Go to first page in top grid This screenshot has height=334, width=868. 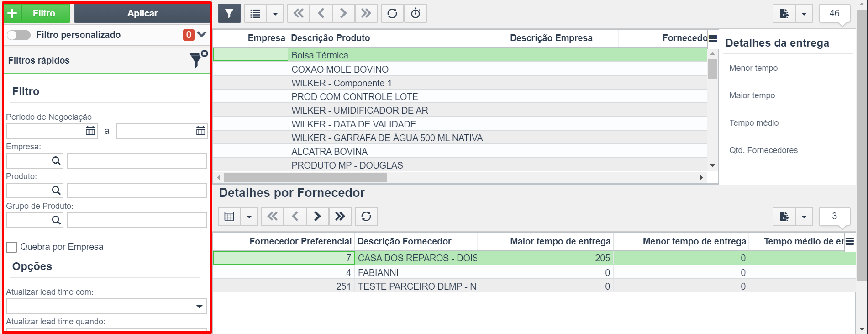[x=298, y=13]
